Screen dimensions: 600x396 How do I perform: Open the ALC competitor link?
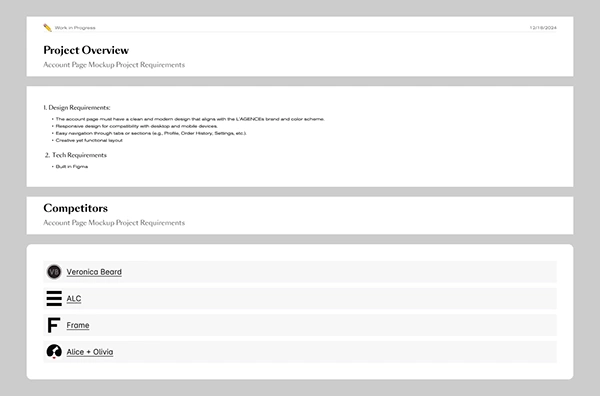[74, 299]
